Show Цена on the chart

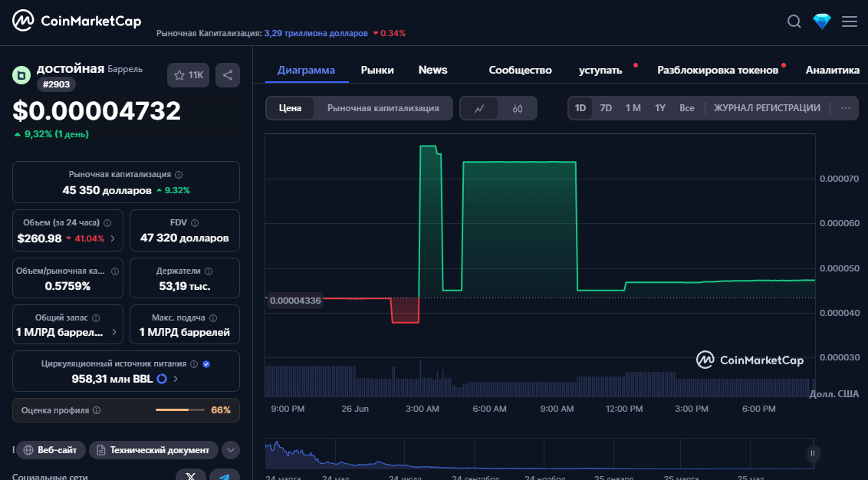tap(290, 108)
